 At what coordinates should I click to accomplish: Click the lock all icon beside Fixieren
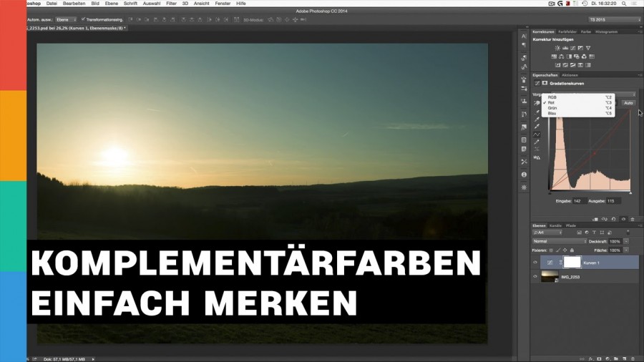[572, 250]
